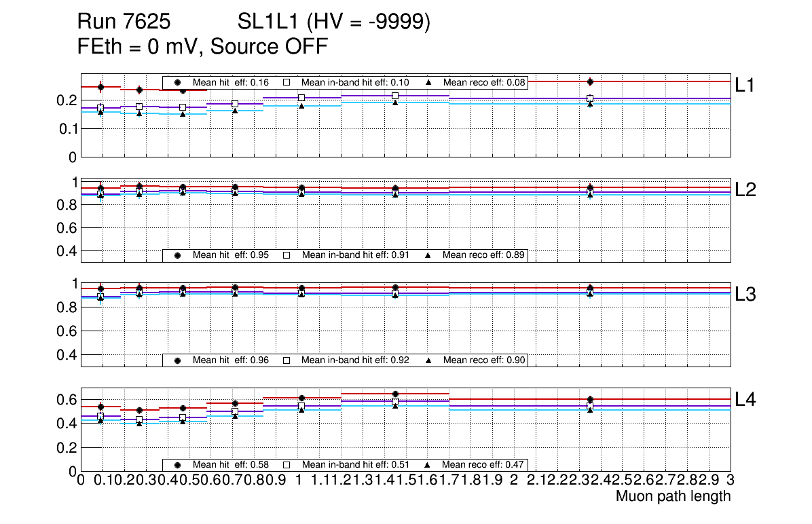
Task: Click the 'FEth = 0 mV, Source OFF' subtitle
Action: point(203,48)
